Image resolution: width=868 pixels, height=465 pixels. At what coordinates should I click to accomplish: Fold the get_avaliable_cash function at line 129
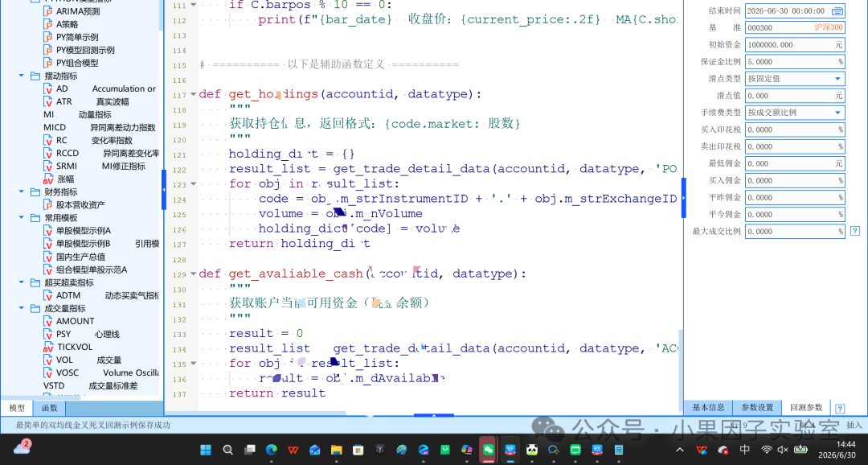click(x=193, y=274)
